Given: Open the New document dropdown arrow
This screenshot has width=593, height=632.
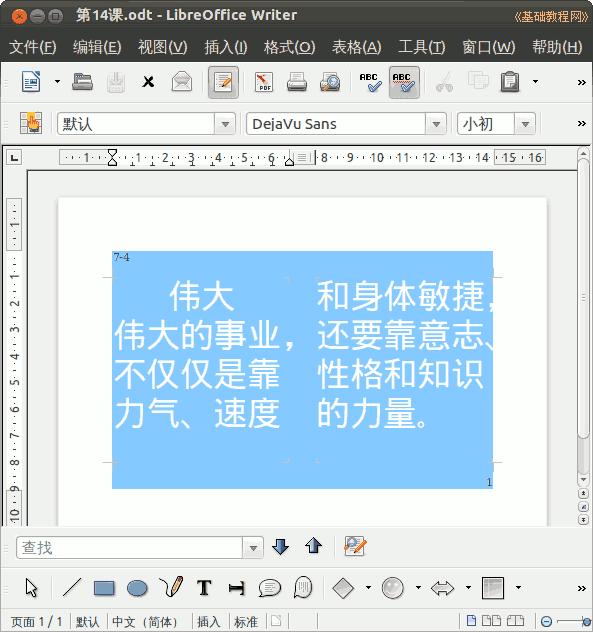Looking at the screenshot, I should [x=57, y=82].
